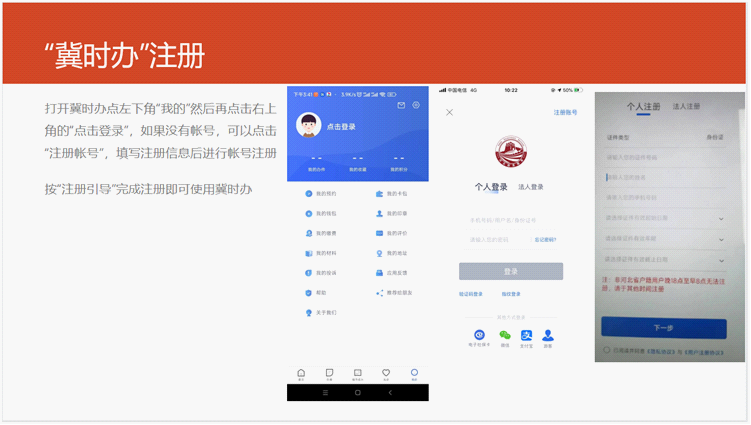Tap the avatar next to 点击登录
The height and width of the screenshot is (425, 751).
coord(308,126)
